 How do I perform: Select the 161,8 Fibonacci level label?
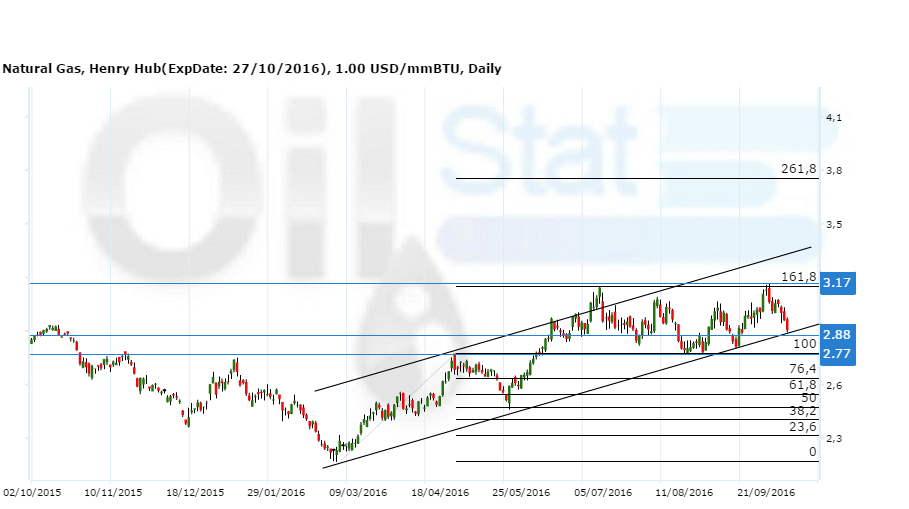click(799, 277)
